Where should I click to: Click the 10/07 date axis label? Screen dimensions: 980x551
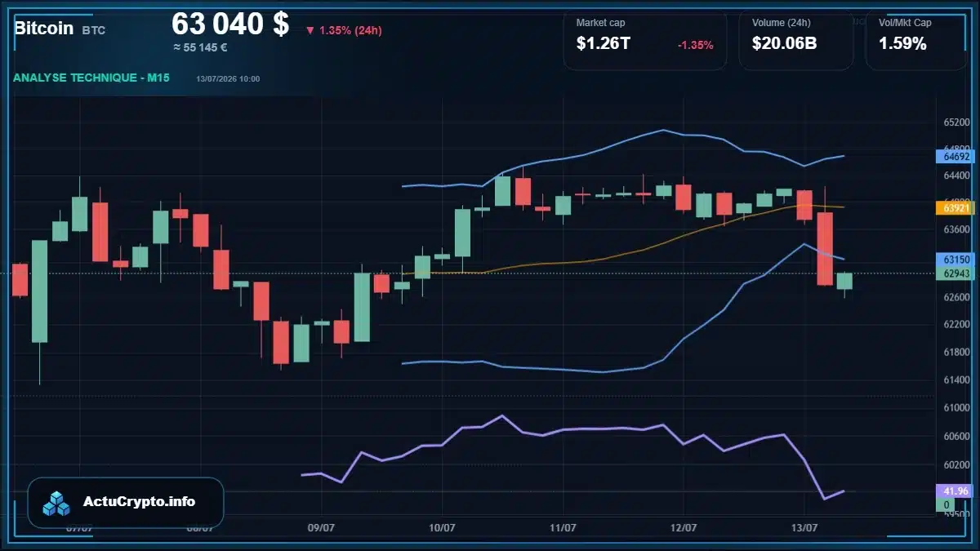(442, 528)
